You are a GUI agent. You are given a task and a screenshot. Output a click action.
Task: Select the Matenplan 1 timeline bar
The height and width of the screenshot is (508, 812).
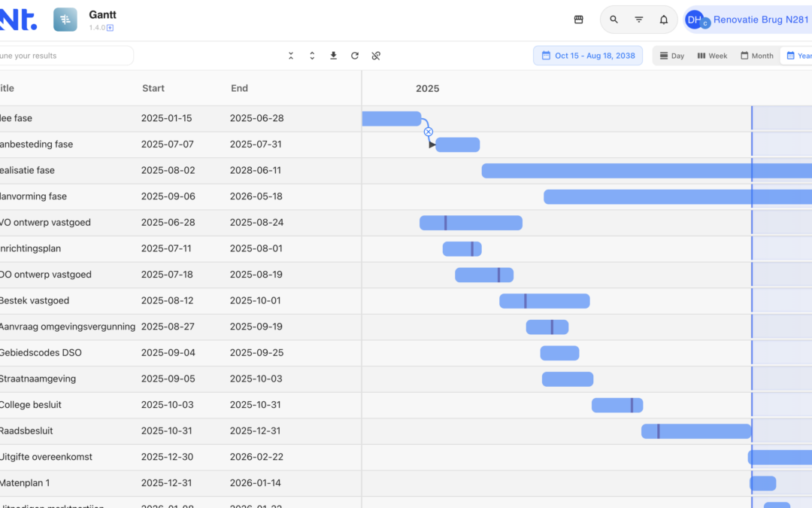point(763,483)
